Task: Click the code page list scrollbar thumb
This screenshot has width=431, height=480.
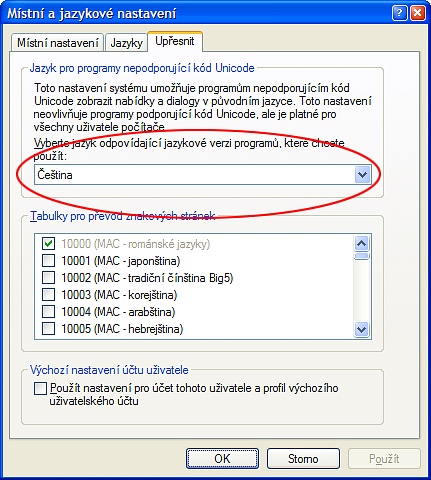Action: click(362, 256)
